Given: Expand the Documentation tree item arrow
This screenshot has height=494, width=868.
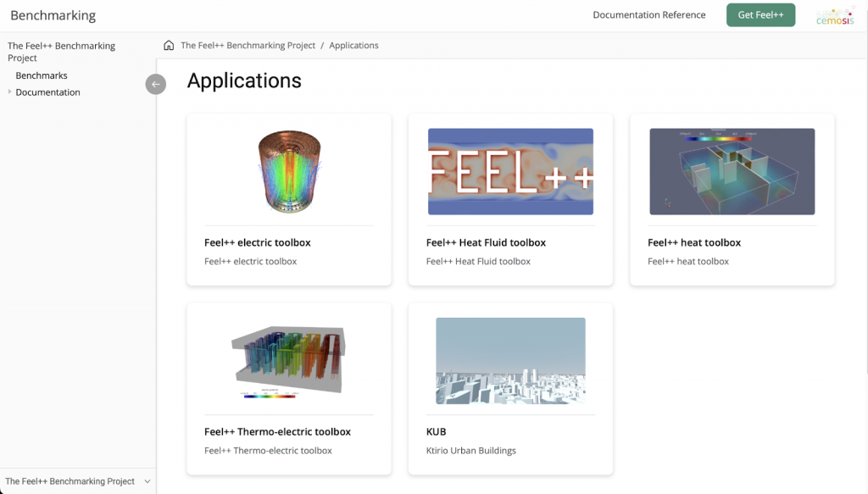Looking at the screenshot, I should tap(9, 92).
